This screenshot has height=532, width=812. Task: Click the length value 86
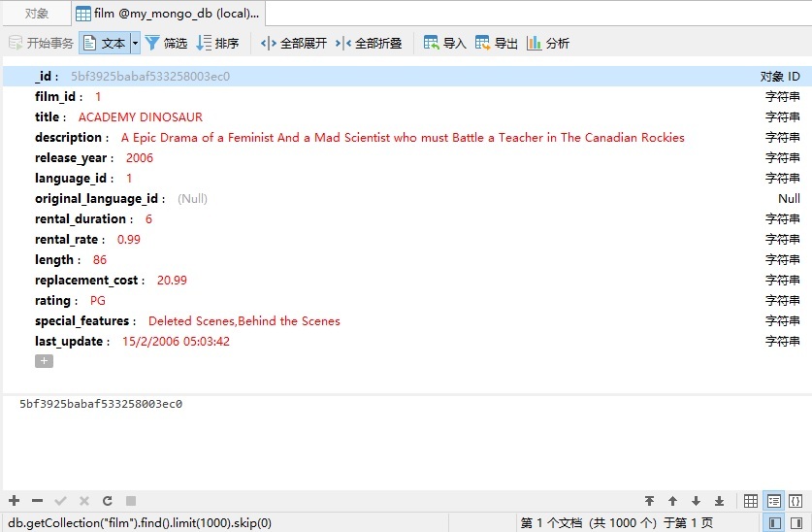point(100,260)
